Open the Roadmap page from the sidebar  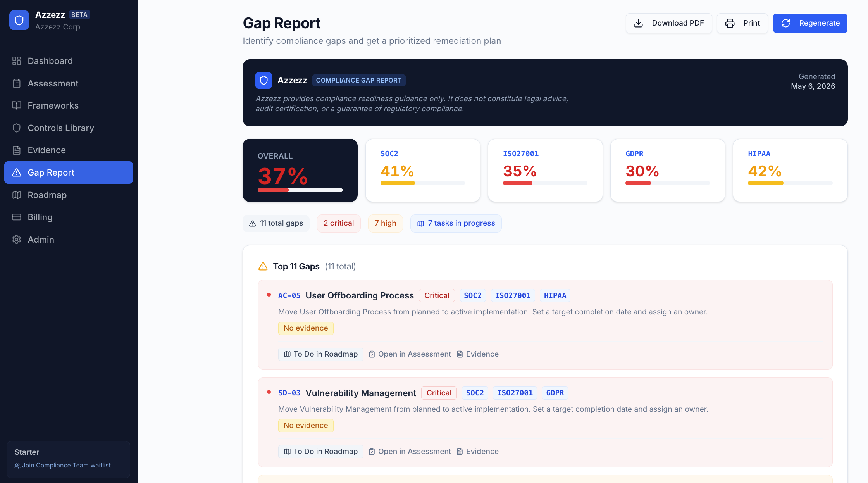tap(69, 195)
